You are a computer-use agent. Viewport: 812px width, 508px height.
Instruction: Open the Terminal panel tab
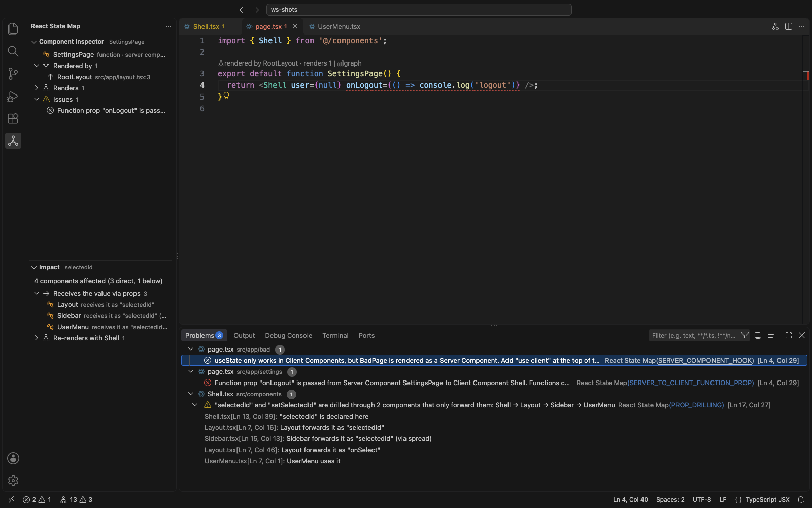[x=335, y=335]
